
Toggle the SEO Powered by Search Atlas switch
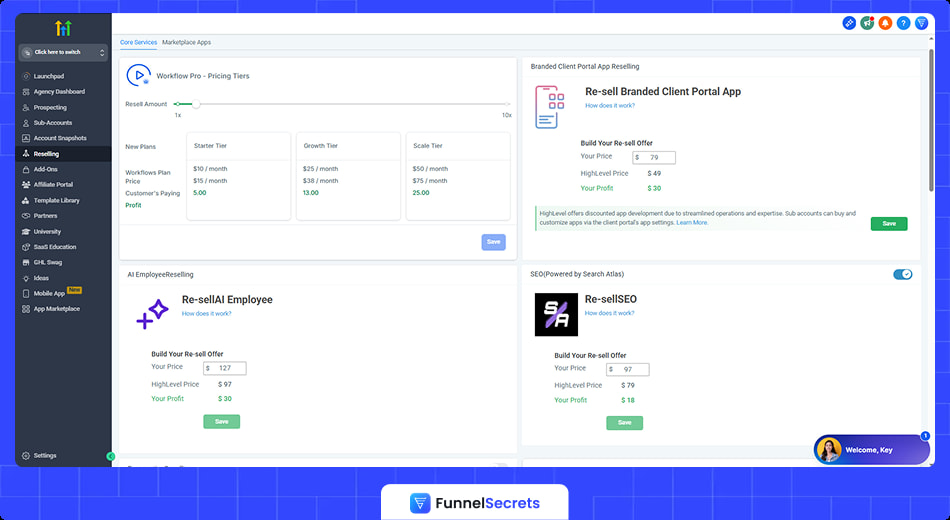[903, 274]
